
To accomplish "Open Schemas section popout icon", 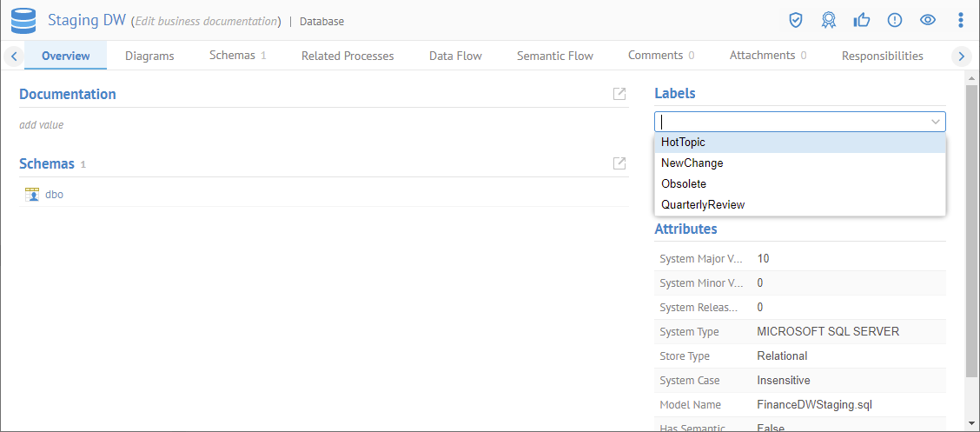I will [619, 163].
